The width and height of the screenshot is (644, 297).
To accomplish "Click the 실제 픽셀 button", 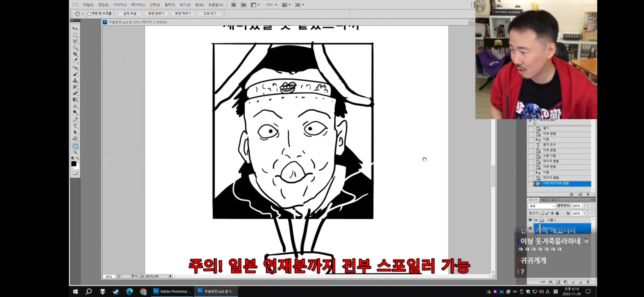I will (130, 13).
